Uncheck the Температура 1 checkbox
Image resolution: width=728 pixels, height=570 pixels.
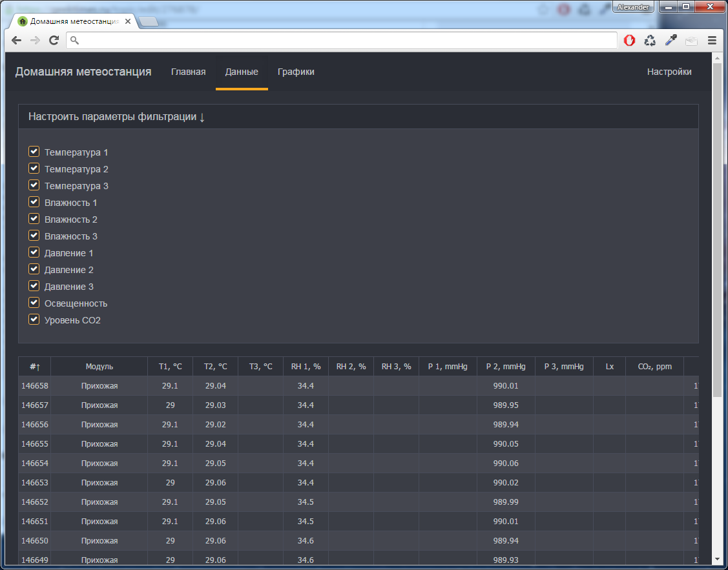pyautogui.click(x=34, y=152)
